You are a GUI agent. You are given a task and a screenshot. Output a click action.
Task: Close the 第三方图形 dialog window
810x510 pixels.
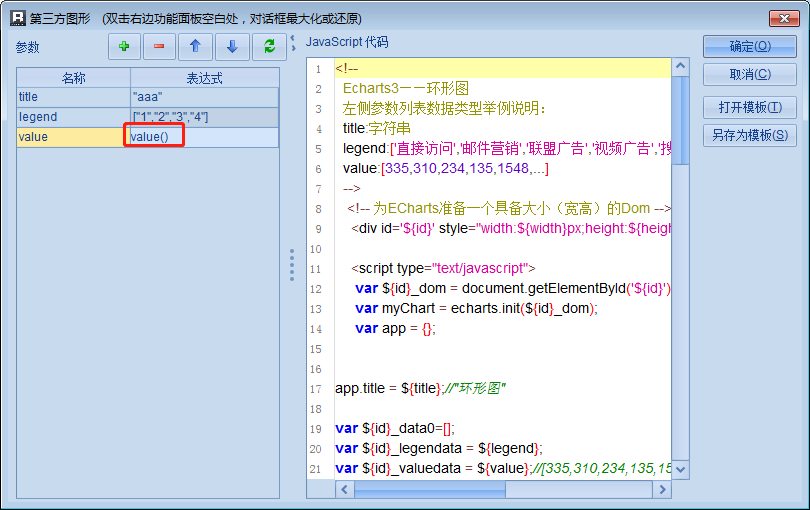click(782, 18)
